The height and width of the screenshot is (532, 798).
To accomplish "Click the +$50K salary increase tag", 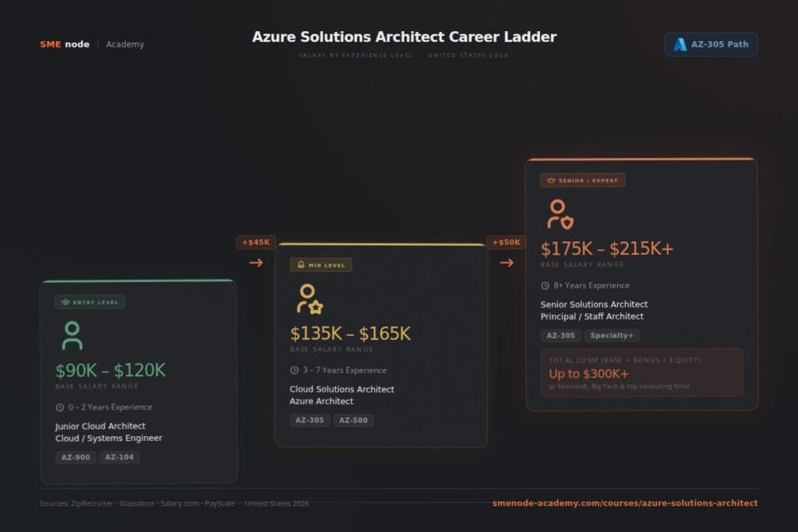I will click(507, 242).
